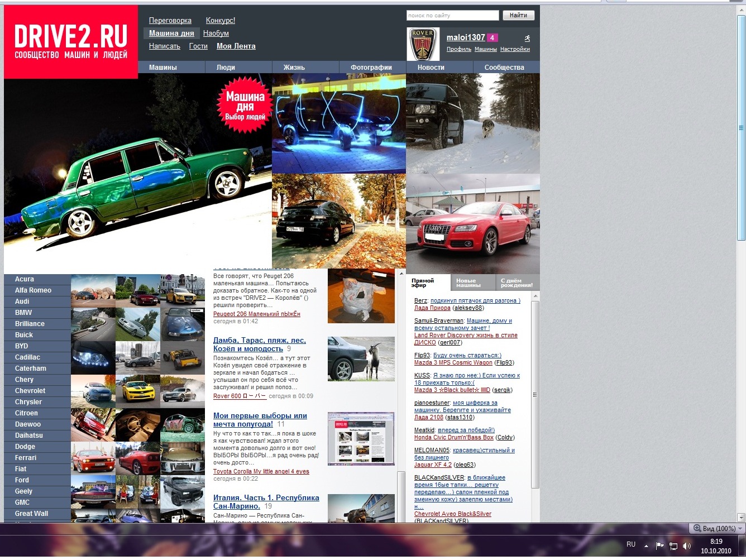Open the Настройки link
The image size is (746, 560).
(515, 49)
